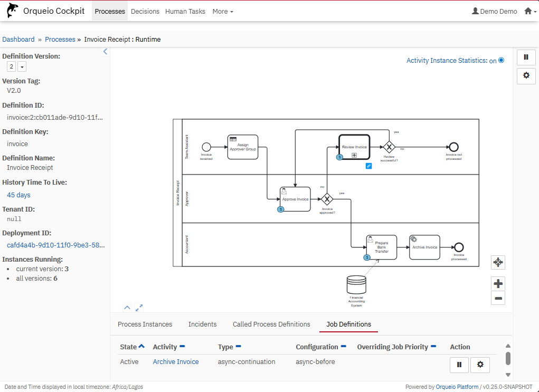Suspend the process definition with pause icon
539x392 pixels.
pos(526,58)
